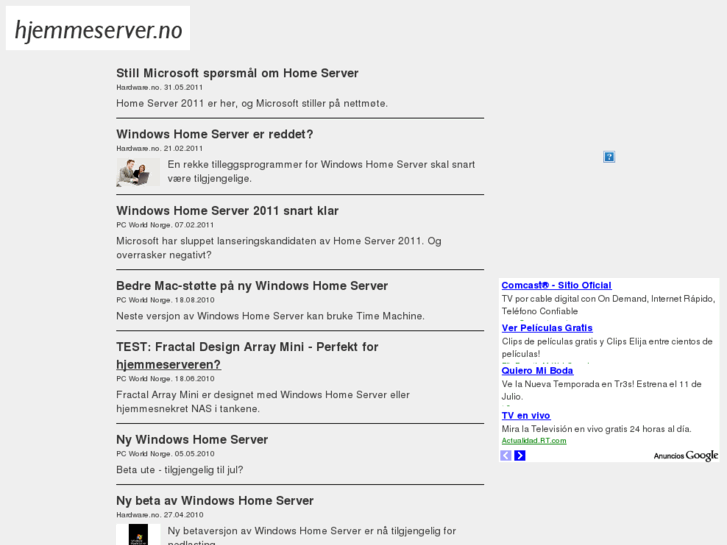Open article Still Microsoft spørsmål om Home Server
This screenshot has width=727, height=545.
coord(237,73)
